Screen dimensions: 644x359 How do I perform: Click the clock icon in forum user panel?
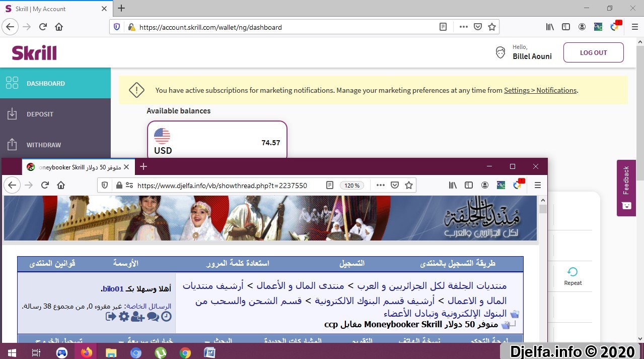(x=166, y=317)
